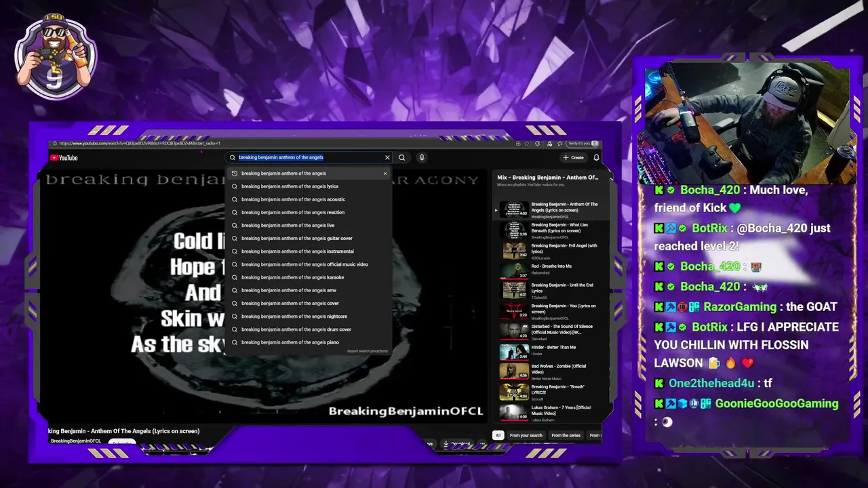
Task: Open the browser profile 'Verify it's you'
Action: (x=583, y=144)
